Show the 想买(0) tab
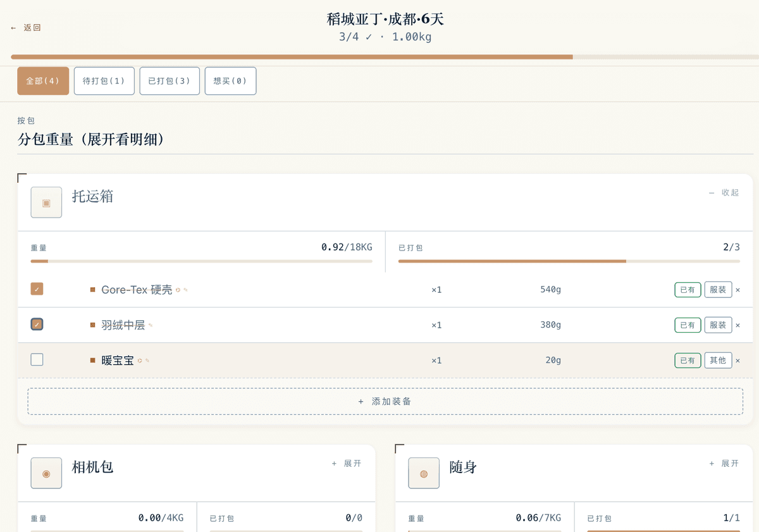 pos(231,81)
